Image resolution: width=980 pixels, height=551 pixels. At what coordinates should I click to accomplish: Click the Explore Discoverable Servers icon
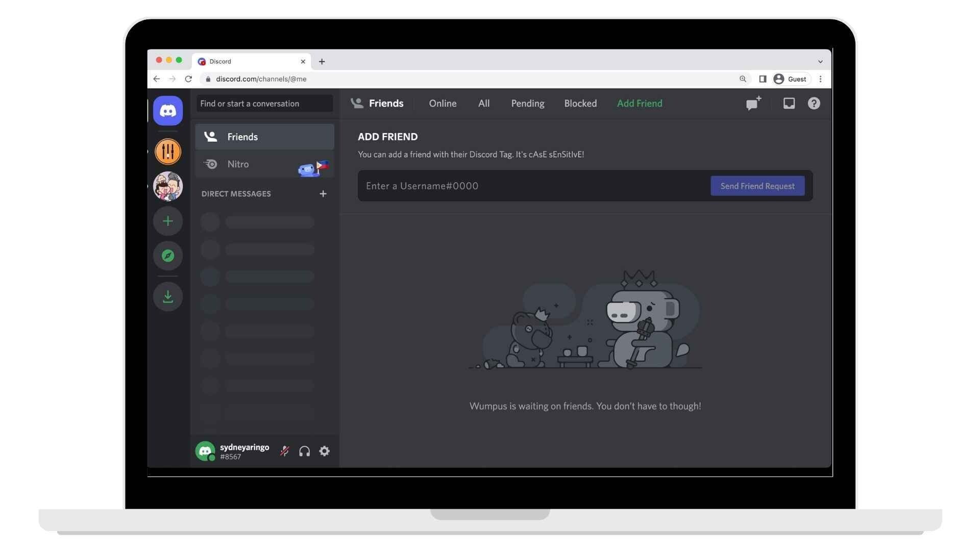pos(167,255)
